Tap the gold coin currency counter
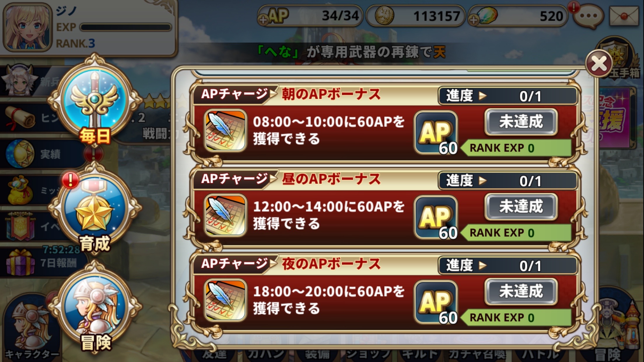 [x=416, y=16]
